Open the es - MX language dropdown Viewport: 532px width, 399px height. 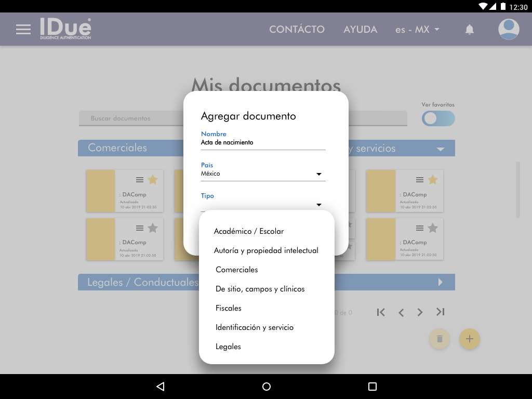coord(417,30)
